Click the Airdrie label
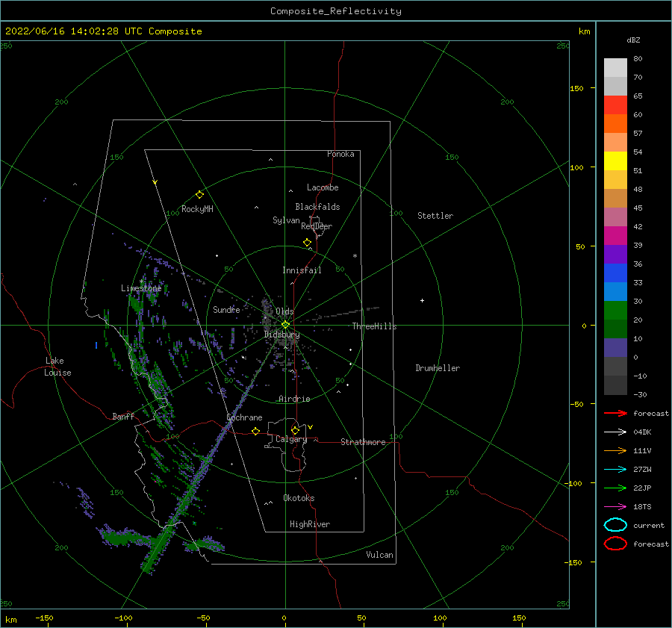This screenshot has width=672, height=628. pyautogui.click(x=294, y=399)
